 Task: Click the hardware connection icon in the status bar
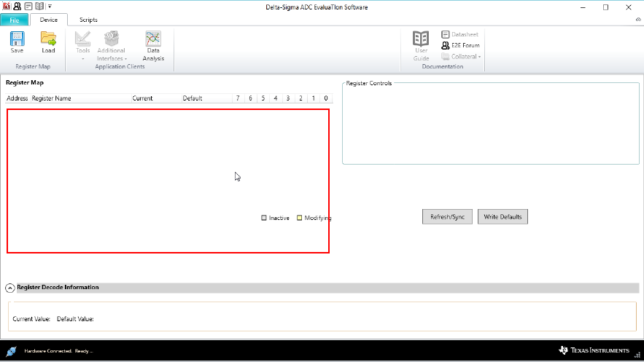click(x=11, y=351)
